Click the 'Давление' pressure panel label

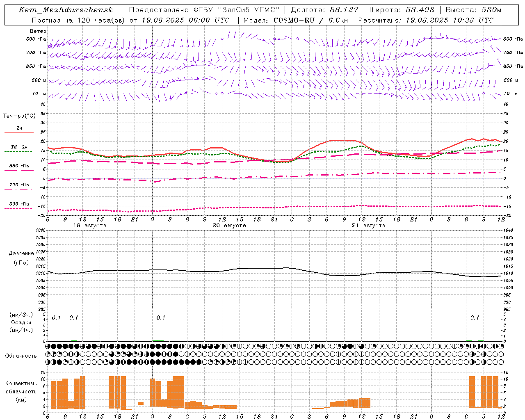click(21, 253)
